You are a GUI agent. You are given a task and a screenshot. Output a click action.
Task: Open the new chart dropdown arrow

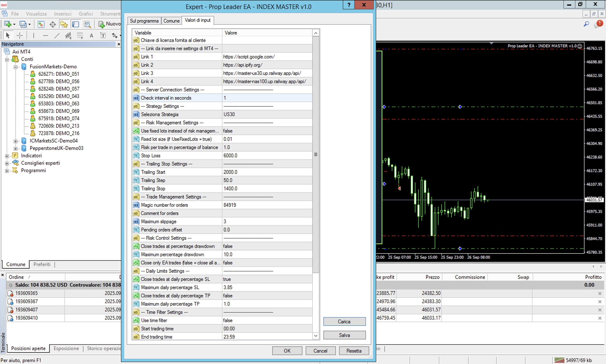pyautogui.click(x=14, y=24)
